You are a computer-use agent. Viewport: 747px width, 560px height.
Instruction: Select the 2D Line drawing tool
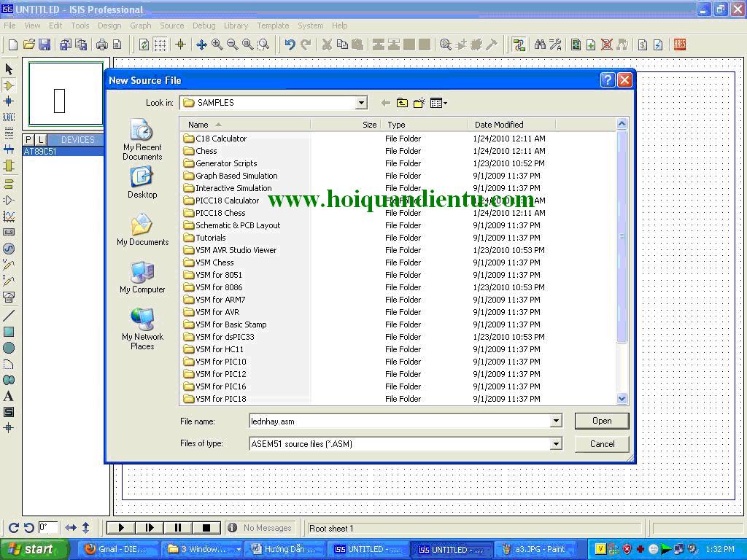(9, 315)
